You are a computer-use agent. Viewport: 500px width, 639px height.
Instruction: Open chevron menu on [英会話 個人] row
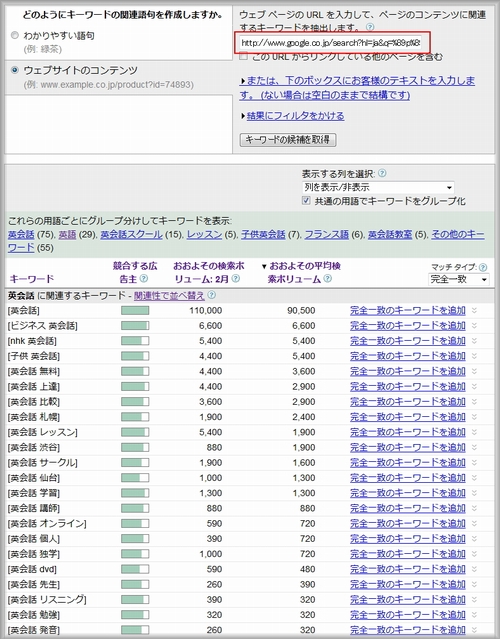474,539
